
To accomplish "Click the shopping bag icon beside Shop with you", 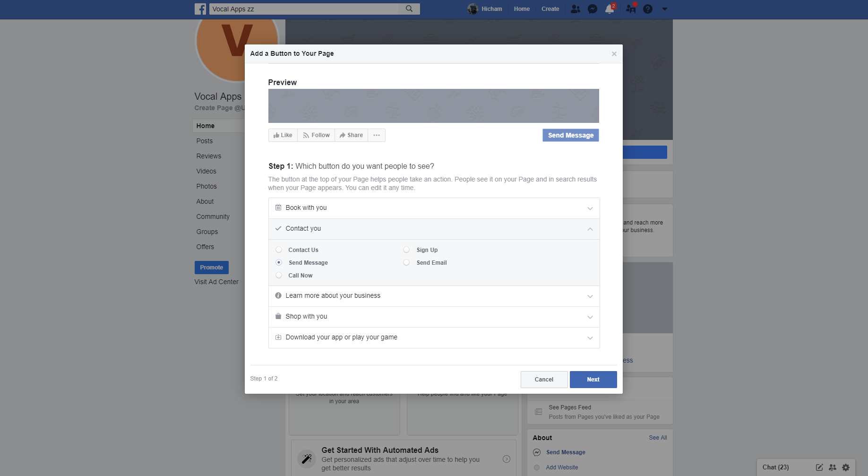I will tap(278, 316).
